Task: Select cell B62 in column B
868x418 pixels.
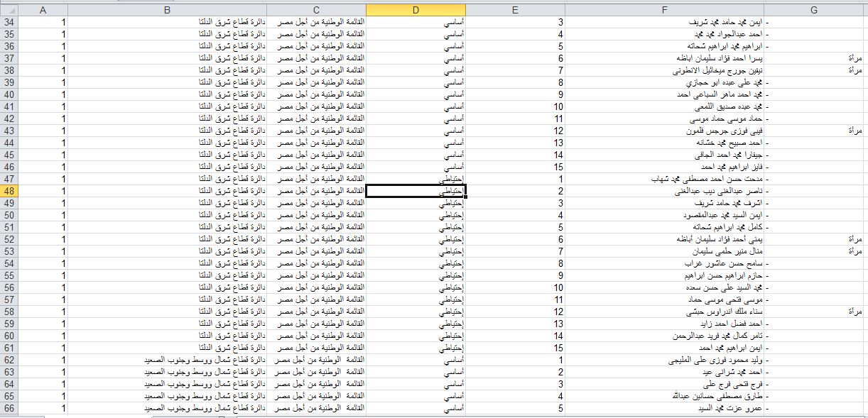Action: (x=167, y=360)
